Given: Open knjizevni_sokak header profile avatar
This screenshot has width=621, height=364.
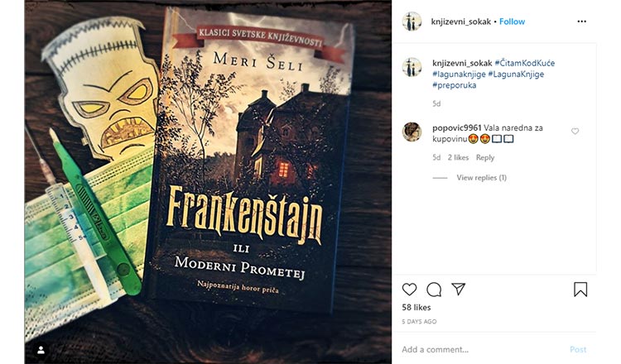Looking at the screenshot, I should (x=412, y=22).
